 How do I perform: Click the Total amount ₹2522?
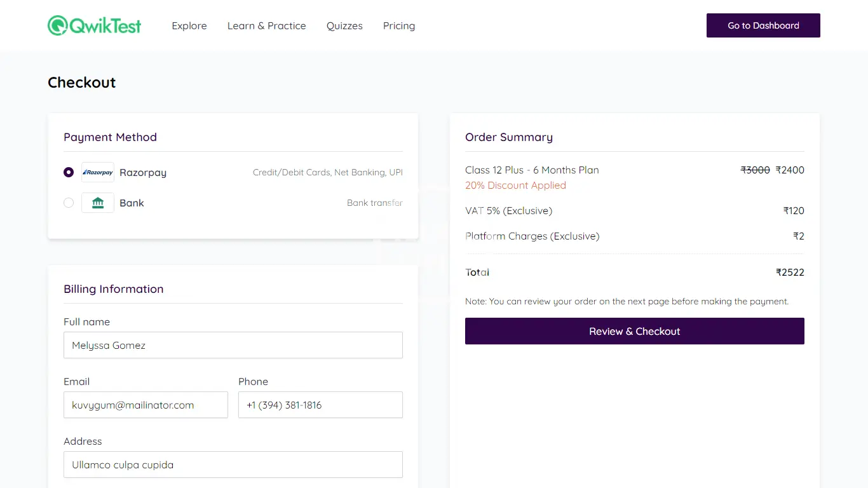tap(790, 273)
